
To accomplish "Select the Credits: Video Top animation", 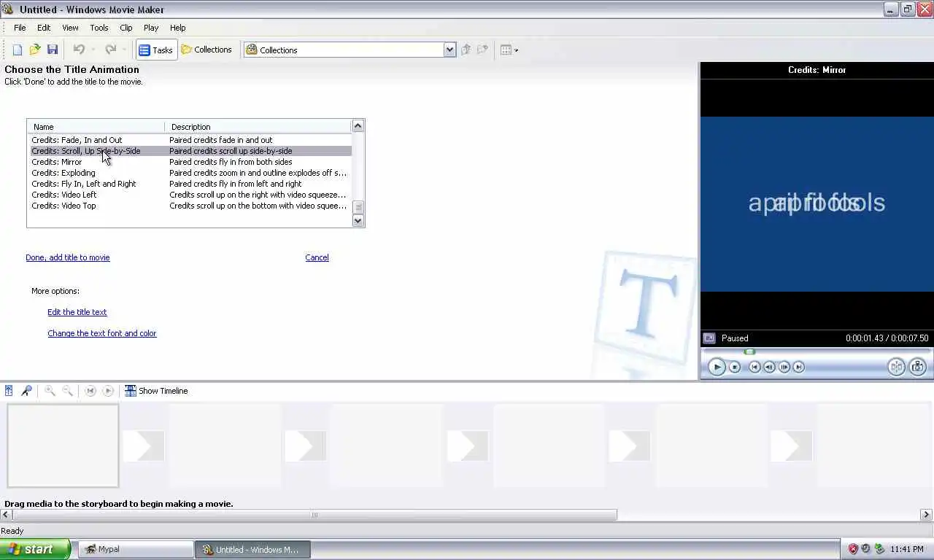I will [x=190, y=206].
